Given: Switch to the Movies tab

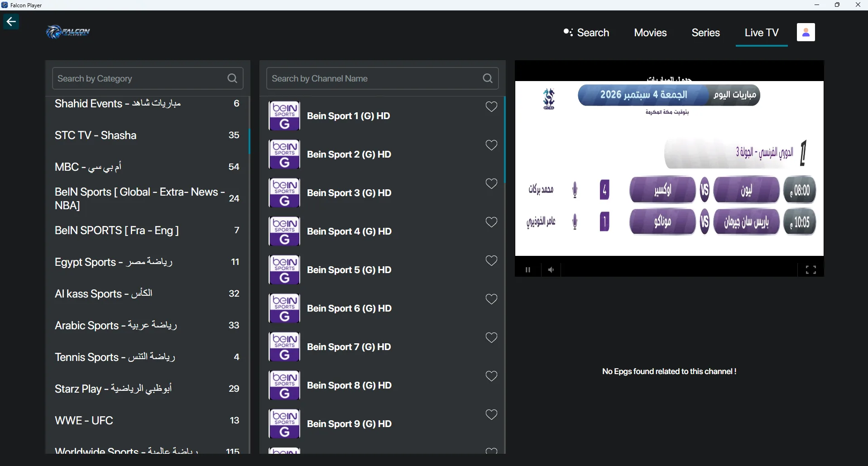Looking at the screenshot, I should tap(650, 33).
